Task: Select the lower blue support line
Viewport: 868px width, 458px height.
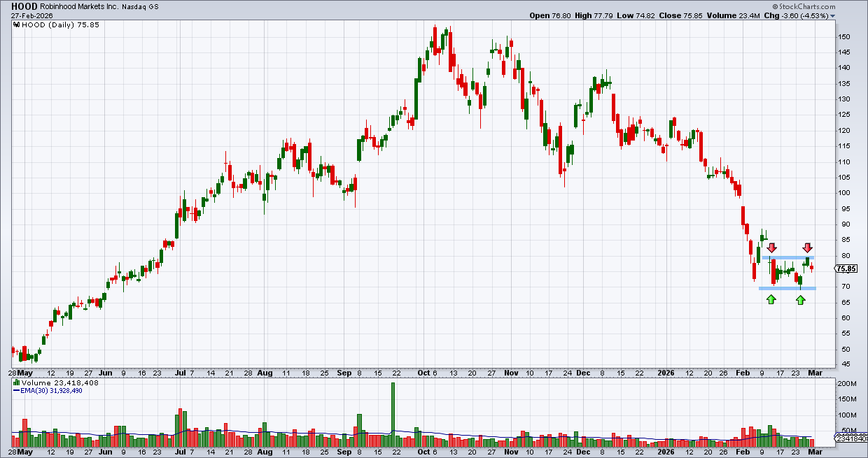Action: (787, 288)
